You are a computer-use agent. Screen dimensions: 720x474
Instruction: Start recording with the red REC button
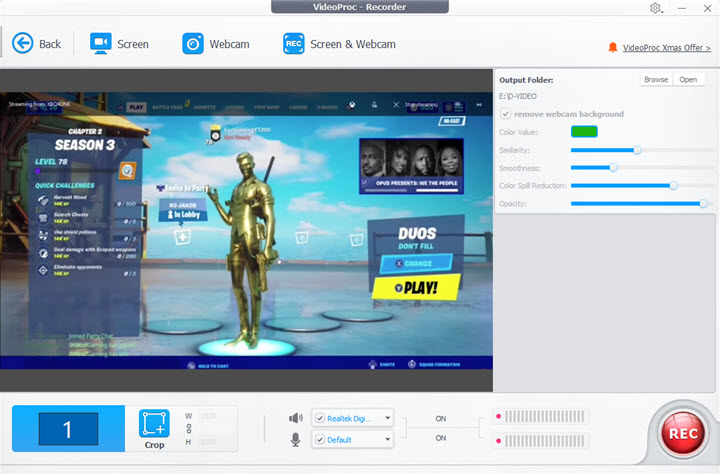[x=683, y=433]
